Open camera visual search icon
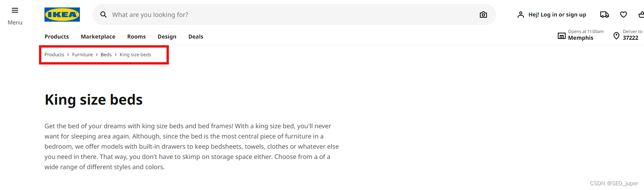The height and width of the screenshot is (190, 644). [x=483, y=15]
